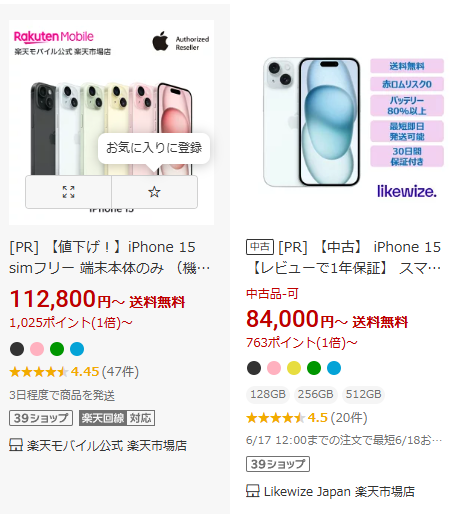The width and height of the screenshot is (467, 514).
Task: Open the Likewize Japan 楽天市場店 shop link
Action: pos(339,491)
